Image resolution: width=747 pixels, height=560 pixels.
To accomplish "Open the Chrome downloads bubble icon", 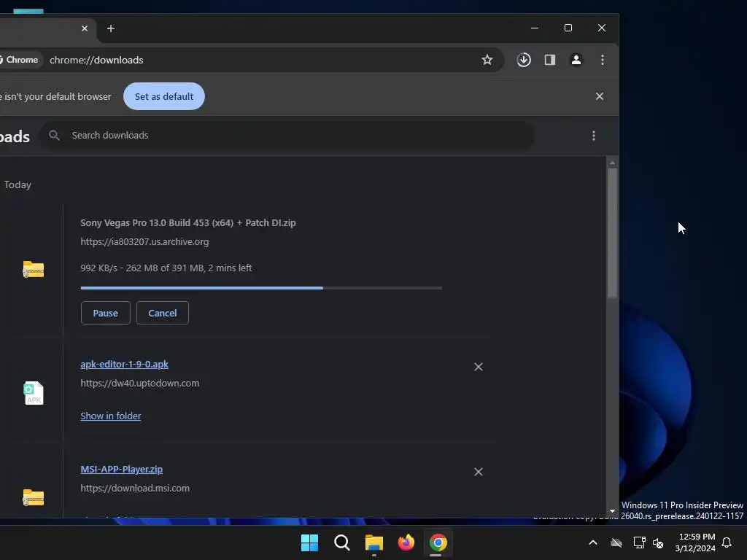I will coord(524,60).
